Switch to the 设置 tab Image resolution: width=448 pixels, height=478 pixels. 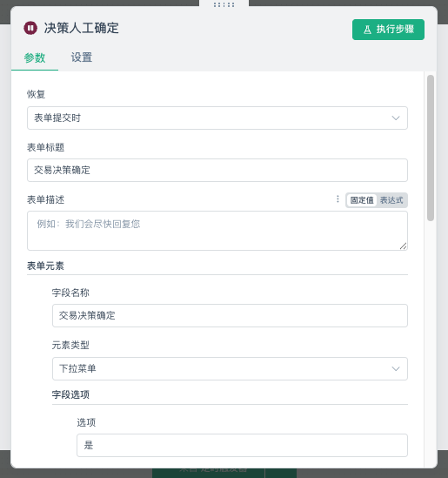pyautogui.click(x=82, y=57)
